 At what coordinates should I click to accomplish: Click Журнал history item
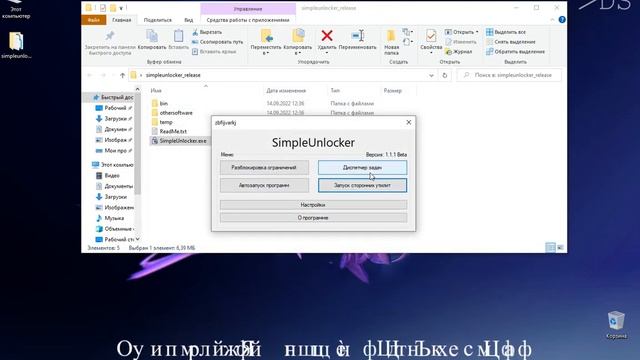point(458,51)
